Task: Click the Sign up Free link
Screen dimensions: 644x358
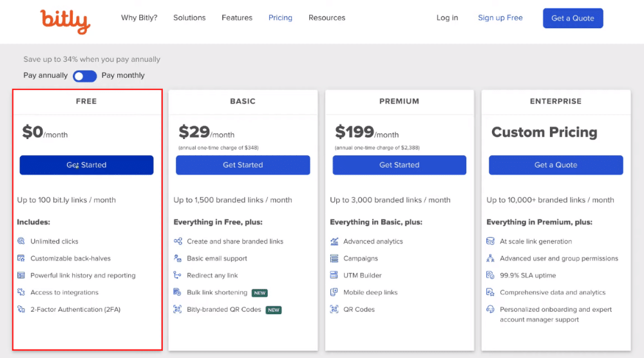Action: point(500,17)
